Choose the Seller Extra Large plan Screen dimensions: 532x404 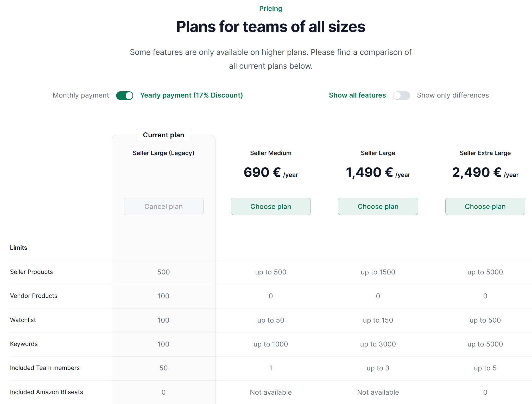pyautogui.click(x=485, y=206)
